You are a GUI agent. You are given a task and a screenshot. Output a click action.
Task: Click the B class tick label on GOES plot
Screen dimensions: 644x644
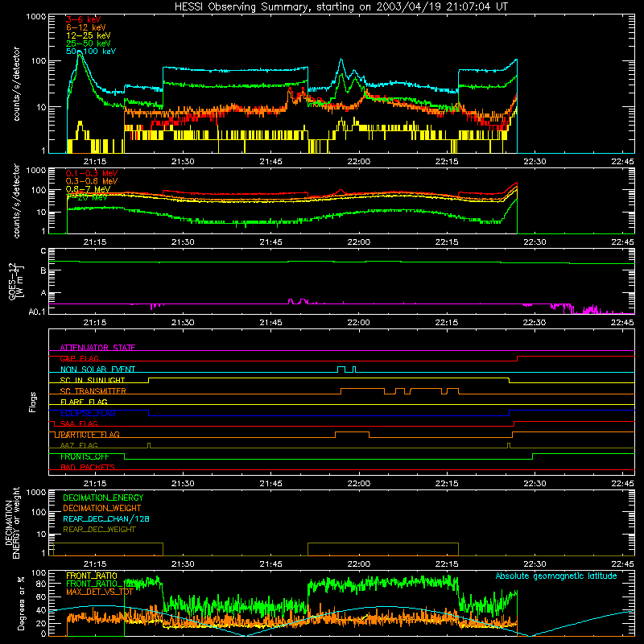[x=43, y=270]
